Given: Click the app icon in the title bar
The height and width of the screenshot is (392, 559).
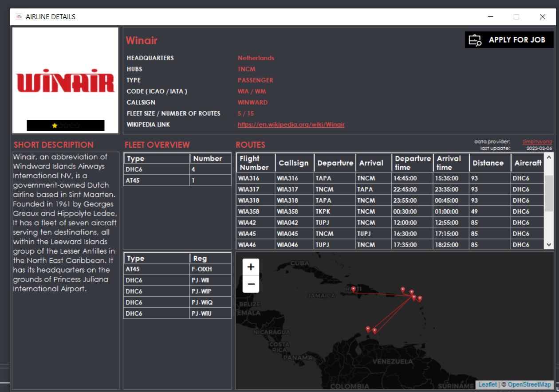Looking at the screenshot, I should tap(19, 17).
